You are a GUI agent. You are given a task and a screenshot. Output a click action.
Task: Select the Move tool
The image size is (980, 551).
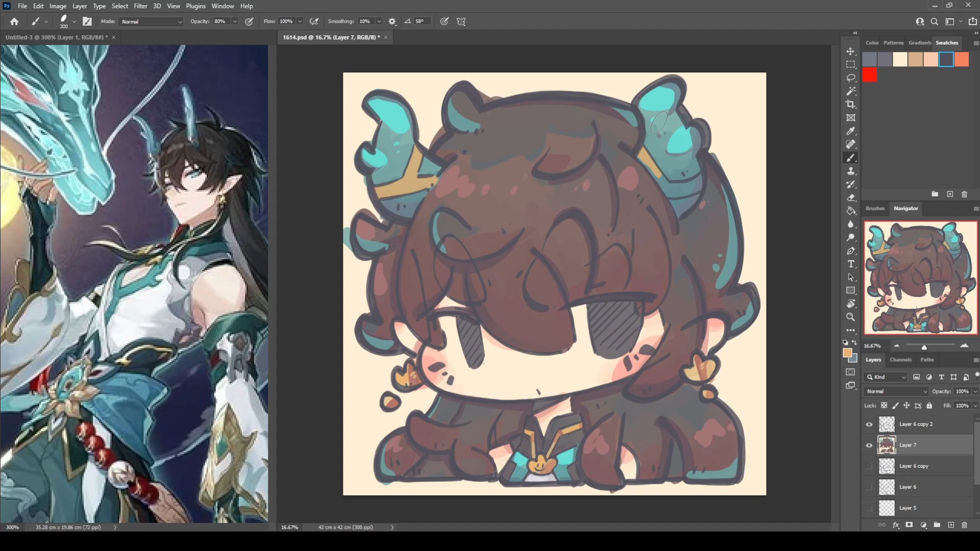[x=850, y=52]
